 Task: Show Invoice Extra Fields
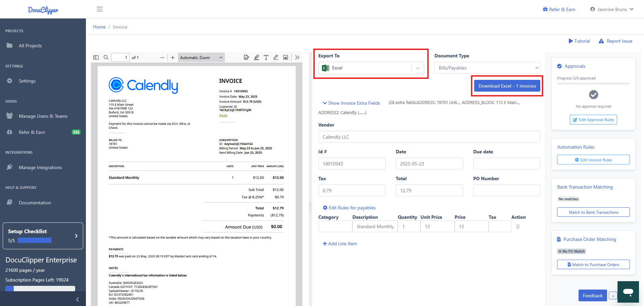pyautogui.click(x=351, y=103)
